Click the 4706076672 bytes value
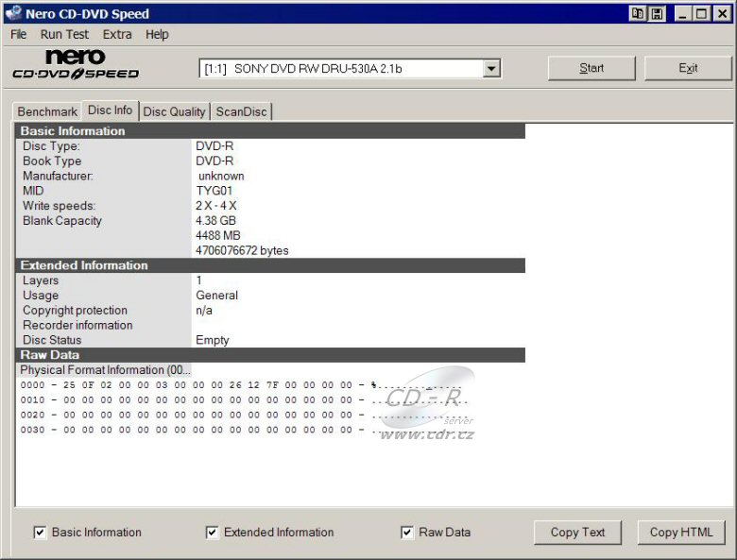Viewport: 737px width, 560px height. (x=242, y=251)
